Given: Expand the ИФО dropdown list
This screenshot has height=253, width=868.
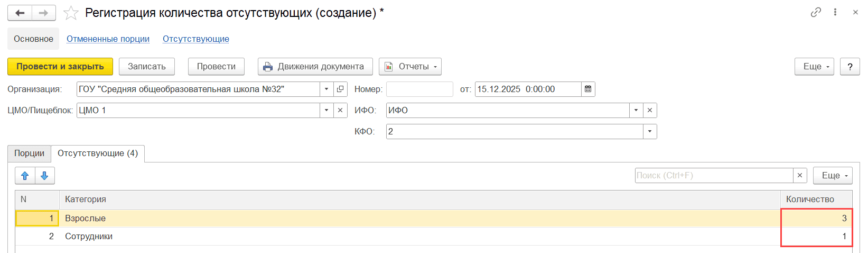Looking at the screenshot, I should pos(636,111).
